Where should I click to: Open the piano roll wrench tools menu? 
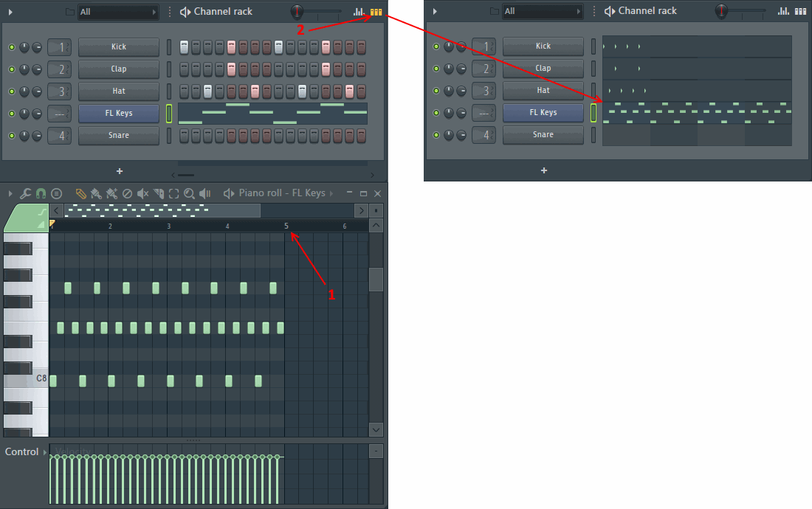(x=25, y=193)
